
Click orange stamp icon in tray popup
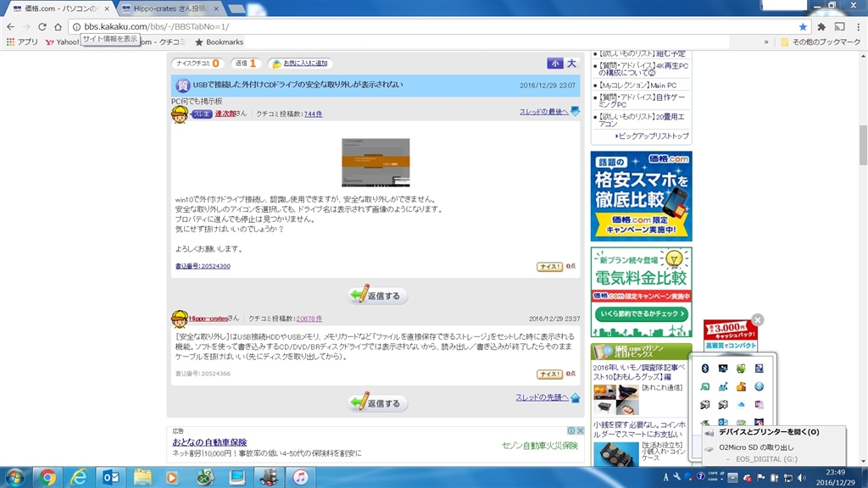(741, 386)
